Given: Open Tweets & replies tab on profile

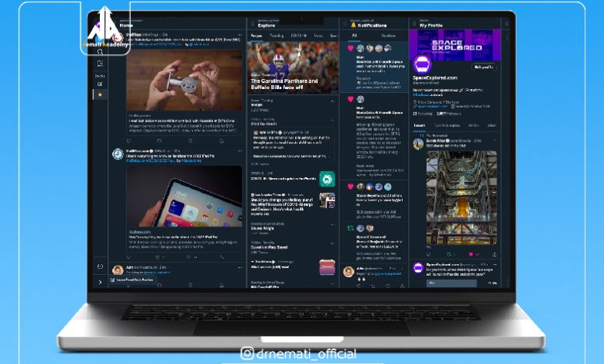Looking at the screenshot, I should tap(447, 125).
